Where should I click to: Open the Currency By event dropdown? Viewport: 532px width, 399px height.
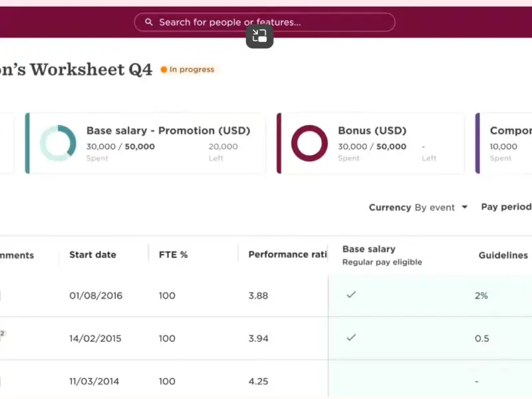point(418,207)
